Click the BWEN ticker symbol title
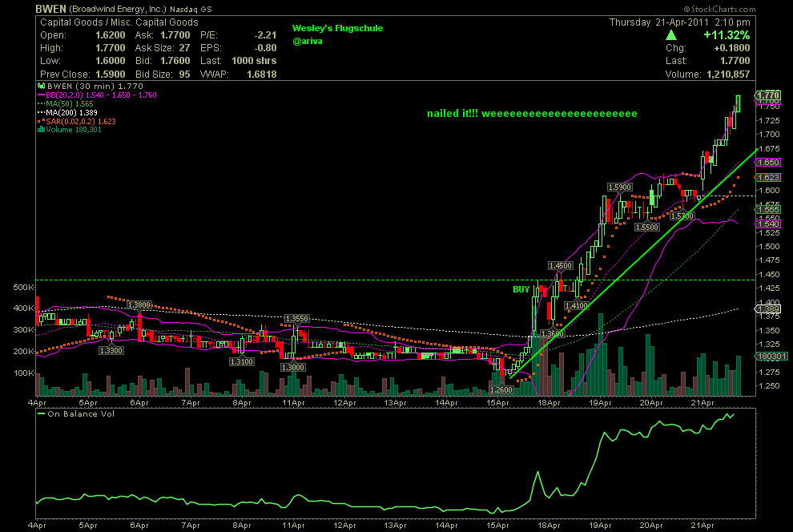Screen dimensions: 793x532 click(x=50, y=9)
